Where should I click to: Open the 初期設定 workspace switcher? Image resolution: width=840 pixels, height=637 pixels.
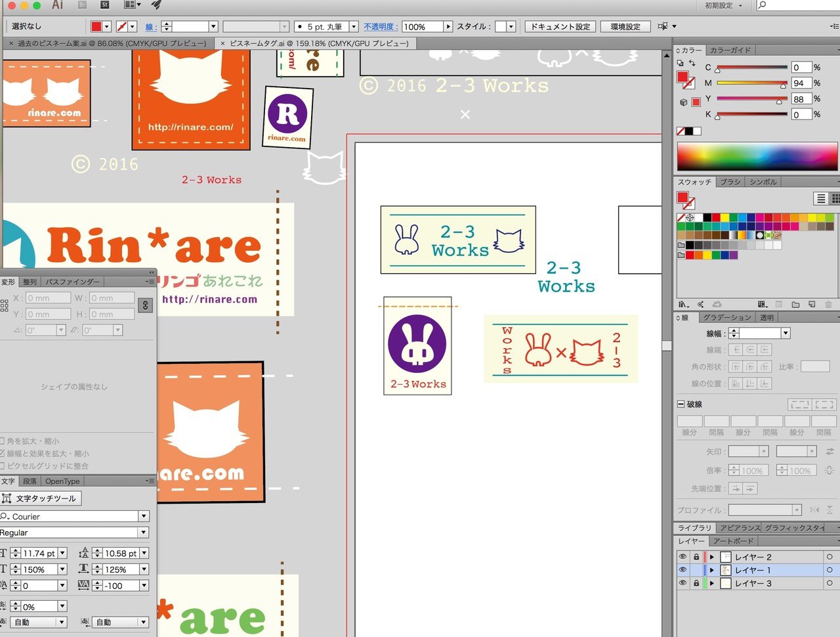(724, 5)
